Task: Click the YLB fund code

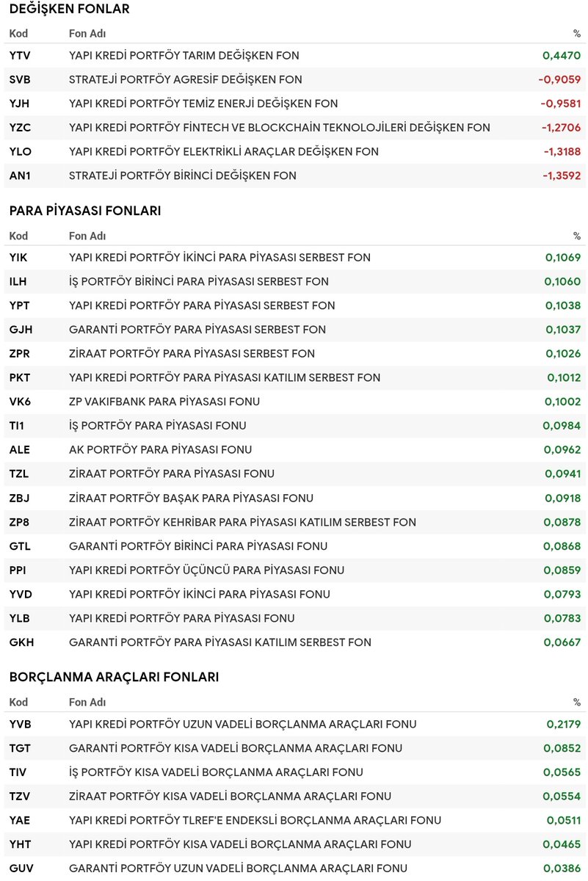Action: pos(20,618)
